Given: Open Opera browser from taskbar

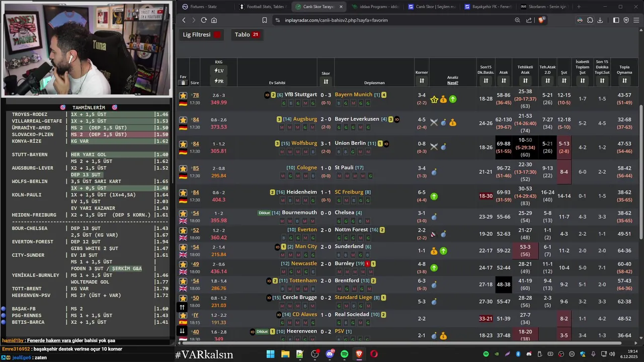Looking at the screenshot, I should (374, 354).
